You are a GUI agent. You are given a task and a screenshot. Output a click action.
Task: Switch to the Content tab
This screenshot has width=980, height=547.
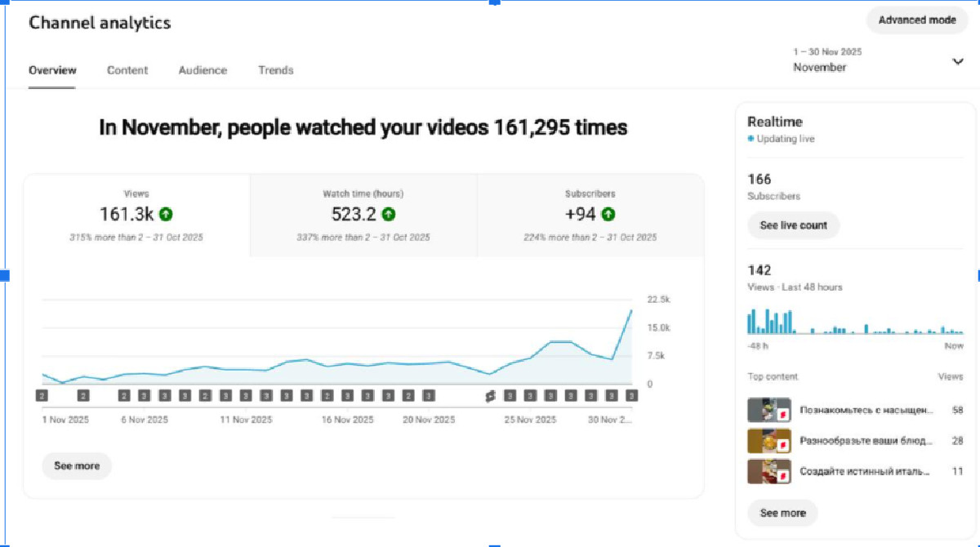pyautogui.click(x=127, y=70)
